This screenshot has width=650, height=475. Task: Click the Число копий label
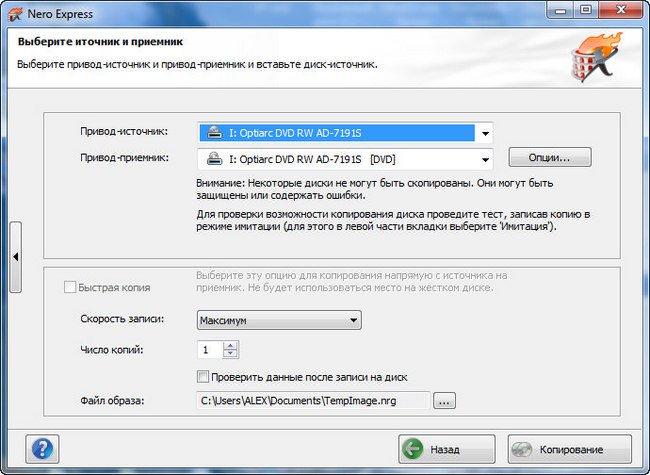pos(112,350)
